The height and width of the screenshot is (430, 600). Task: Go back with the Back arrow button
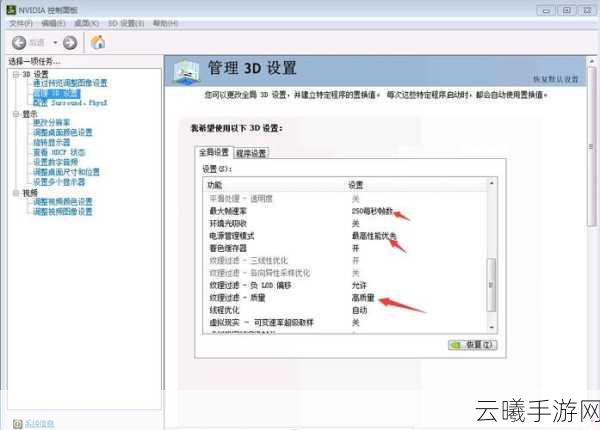coord(19,42)
